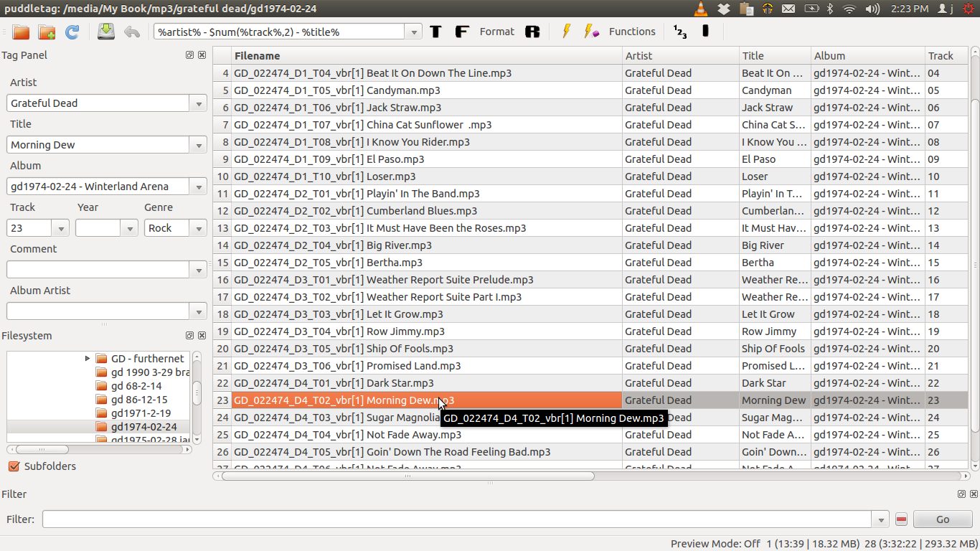Select the gd1971-2-19 folder
The width and height of the screenshot is (980, 551).
141,413
